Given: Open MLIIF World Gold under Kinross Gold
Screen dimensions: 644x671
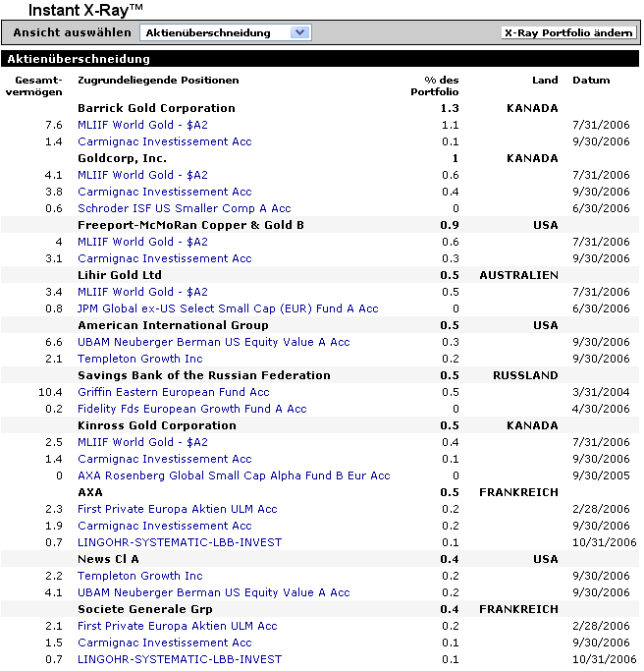Looking at the screenshot, I should [142, 442].
